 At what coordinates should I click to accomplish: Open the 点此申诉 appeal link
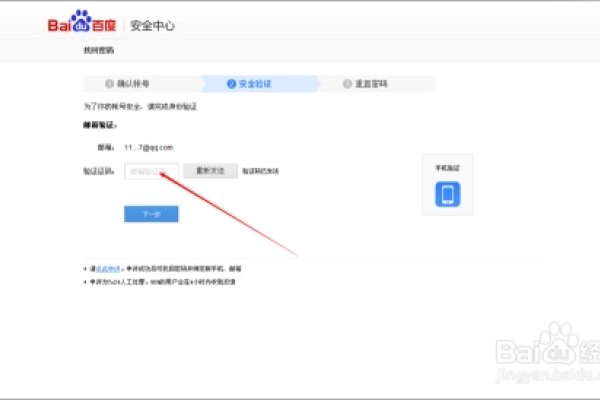point(108,269)
